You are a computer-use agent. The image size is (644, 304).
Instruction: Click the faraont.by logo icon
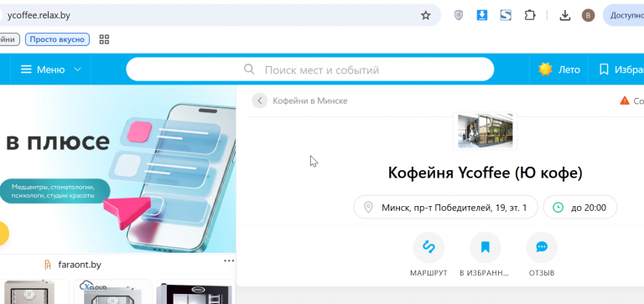tap(48, 265)
